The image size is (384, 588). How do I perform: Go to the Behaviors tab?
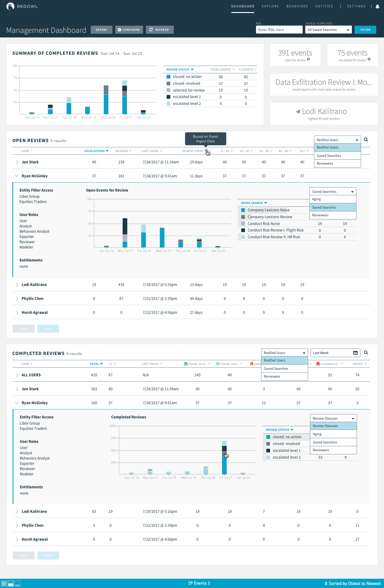[x=297, y=6]
